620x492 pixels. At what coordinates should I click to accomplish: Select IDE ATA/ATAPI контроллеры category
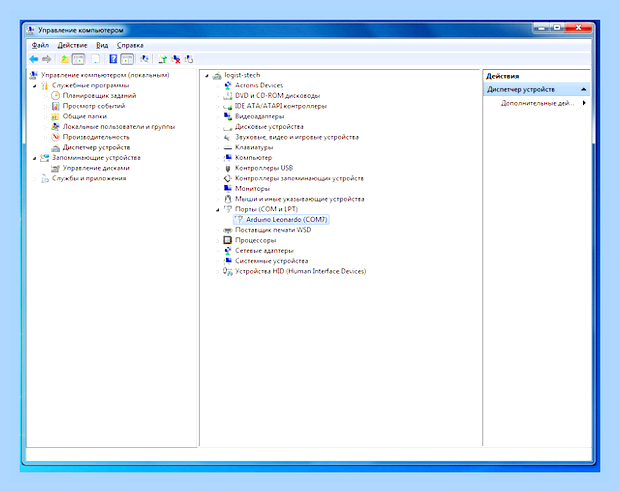coord(281,106)
